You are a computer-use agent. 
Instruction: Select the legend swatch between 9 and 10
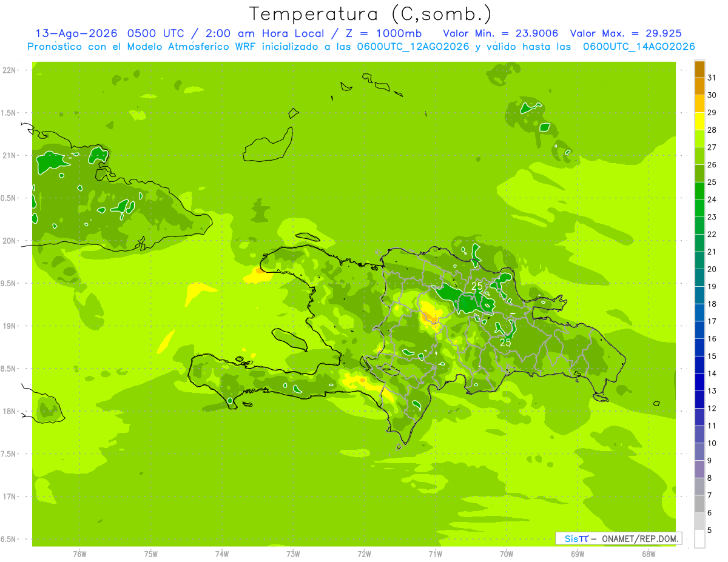click(x=699, y=452)
